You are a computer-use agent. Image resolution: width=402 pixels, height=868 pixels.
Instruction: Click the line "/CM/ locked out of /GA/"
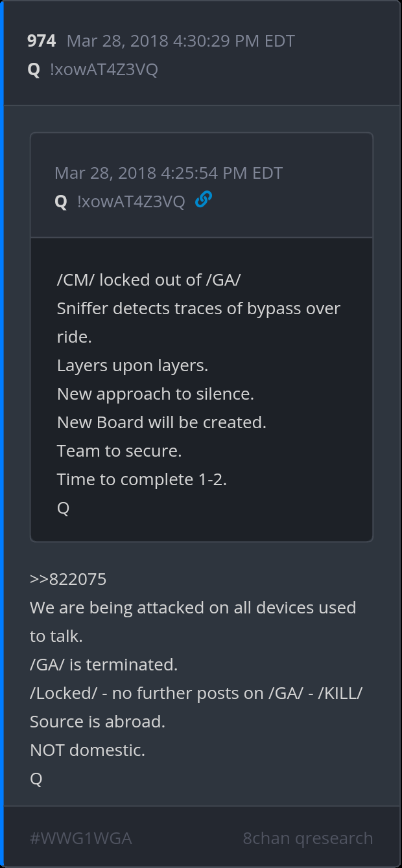click(149, 280)
